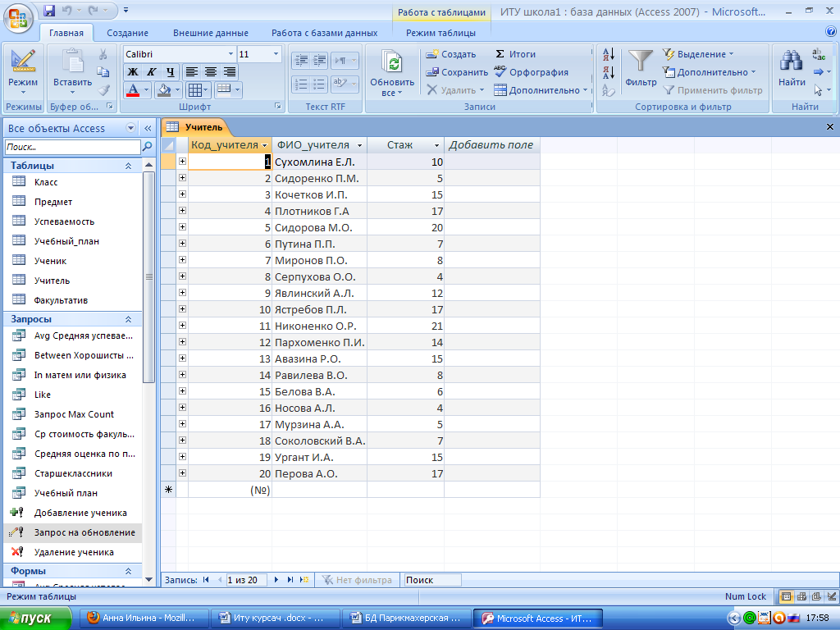Click Применить фильтр button
The width and height of the screenshot is (840, 630).
click(713, 90)
